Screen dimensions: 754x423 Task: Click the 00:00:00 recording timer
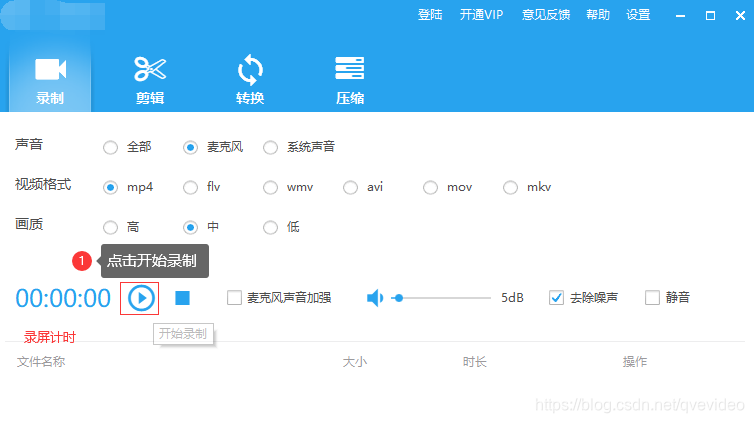(63, 299)
